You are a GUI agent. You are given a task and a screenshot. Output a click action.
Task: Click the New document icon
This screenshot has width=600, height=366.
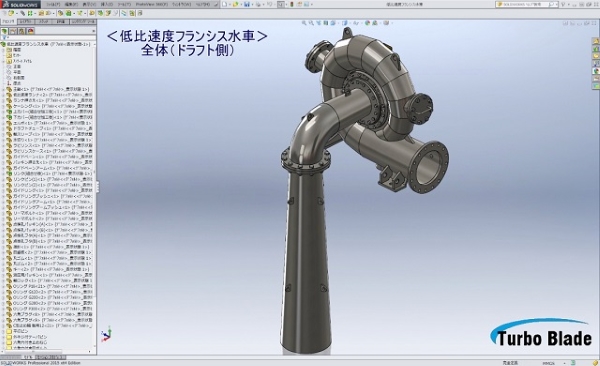click(225, 4)
